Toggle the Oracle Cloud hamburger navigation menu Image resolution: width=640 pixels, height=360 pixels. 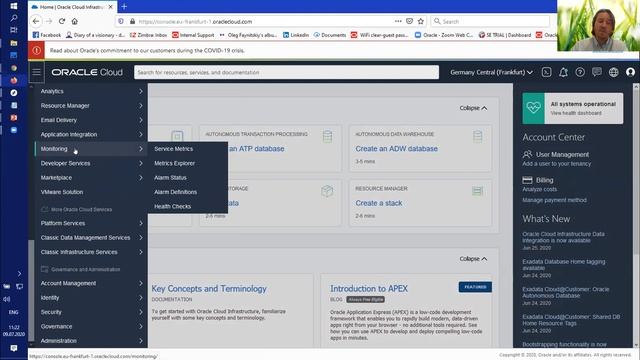(x=36, y=72)
